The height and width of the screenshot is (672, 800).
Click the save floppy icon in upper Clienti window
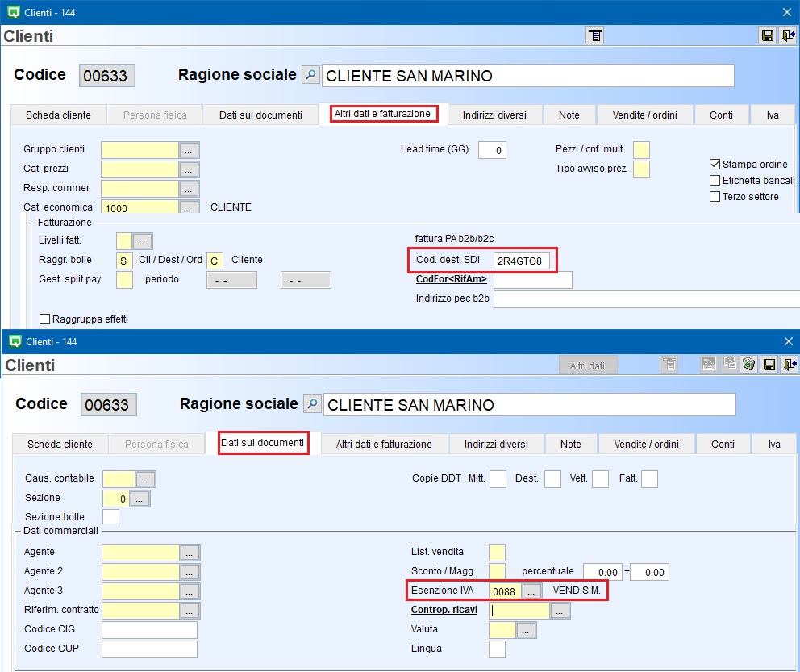(768, 35)
